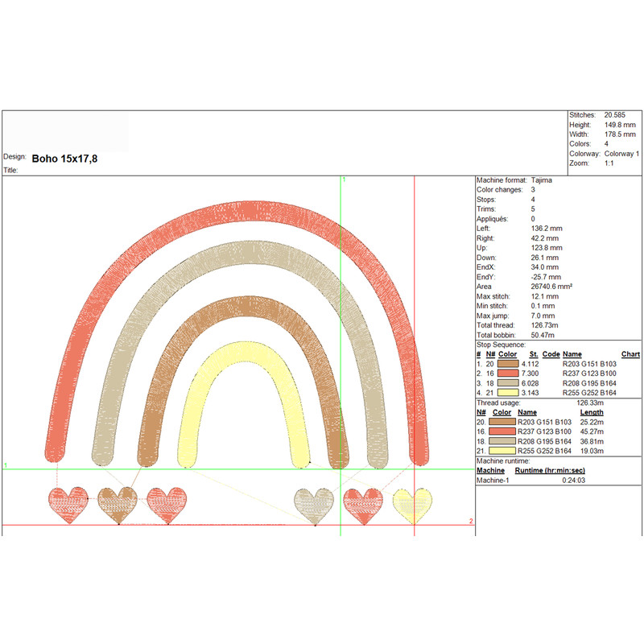Click the Chart column header
Screen dimensions: 644x644
pyautogui.click(x=630, y=354)
